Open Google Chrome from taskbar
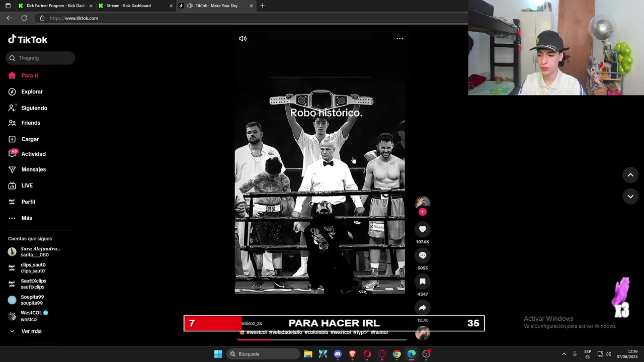 coord(396,354)
